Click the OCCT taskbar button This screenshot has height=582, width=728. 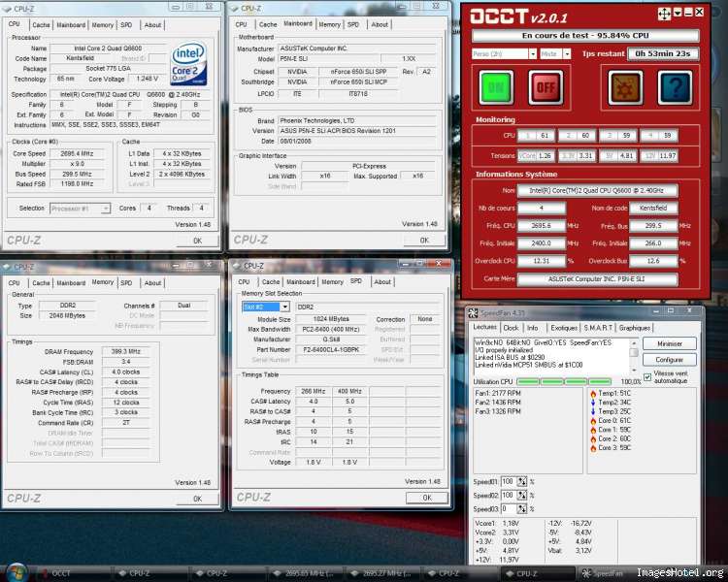[75, 573]
